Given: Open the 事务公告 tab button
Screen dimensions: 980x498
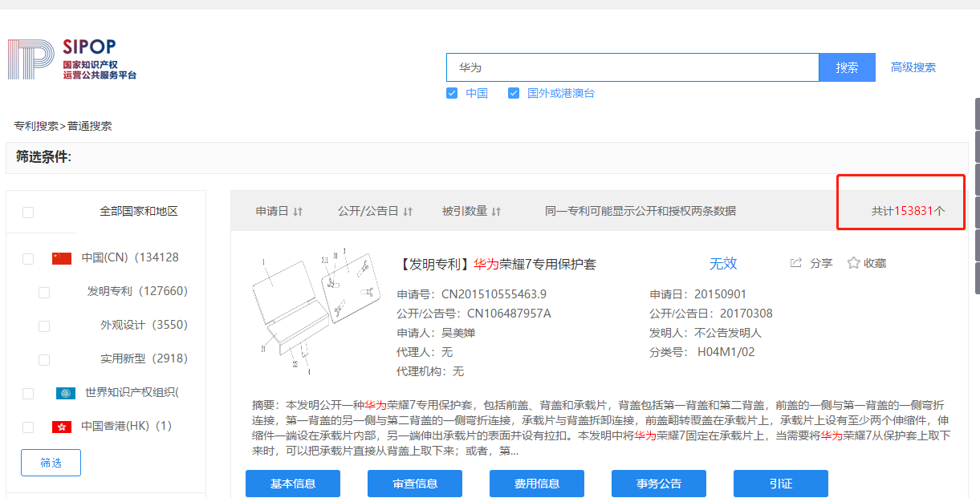Looking at the screenshot, I should coord(659,484).
